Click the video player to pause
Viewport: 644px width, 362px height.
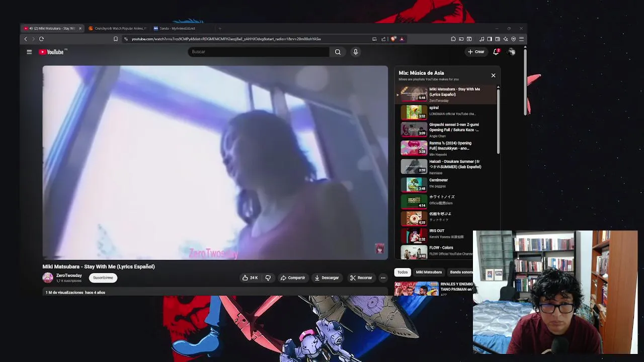pos(215,162)
